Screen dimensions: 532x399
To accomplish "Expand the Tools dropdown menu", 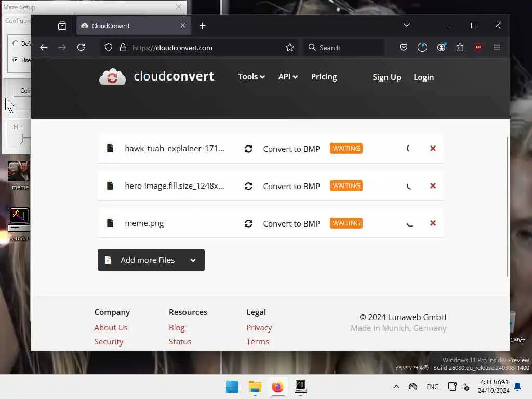I will (251, 77).
